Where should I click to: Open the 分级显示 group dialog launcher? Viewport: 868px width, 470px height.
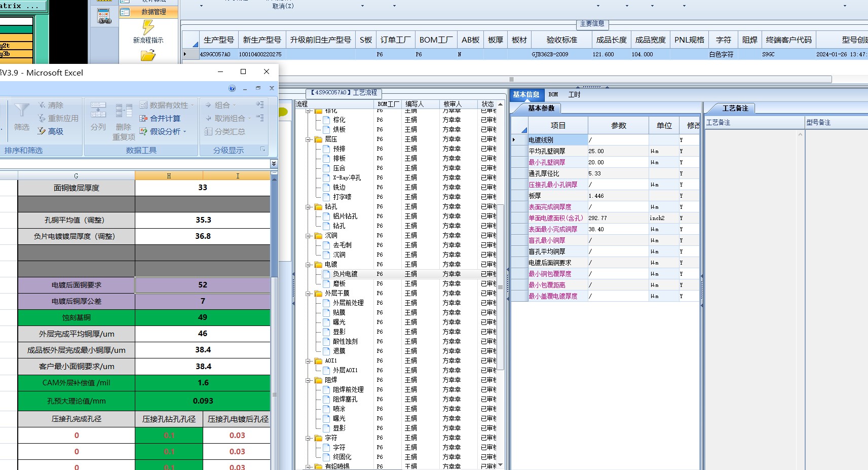(x=263, y=149)
